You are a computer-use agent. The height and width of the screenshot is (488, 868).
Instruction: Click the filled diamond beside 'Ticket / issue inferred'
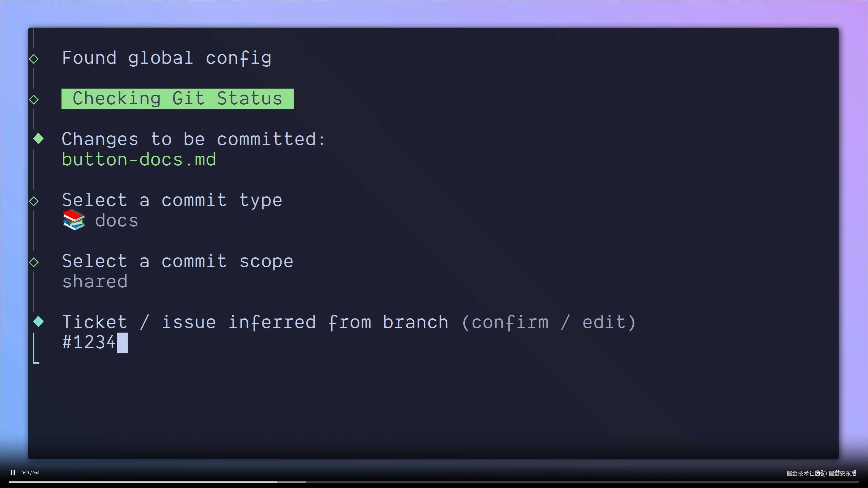coord(38,322)
